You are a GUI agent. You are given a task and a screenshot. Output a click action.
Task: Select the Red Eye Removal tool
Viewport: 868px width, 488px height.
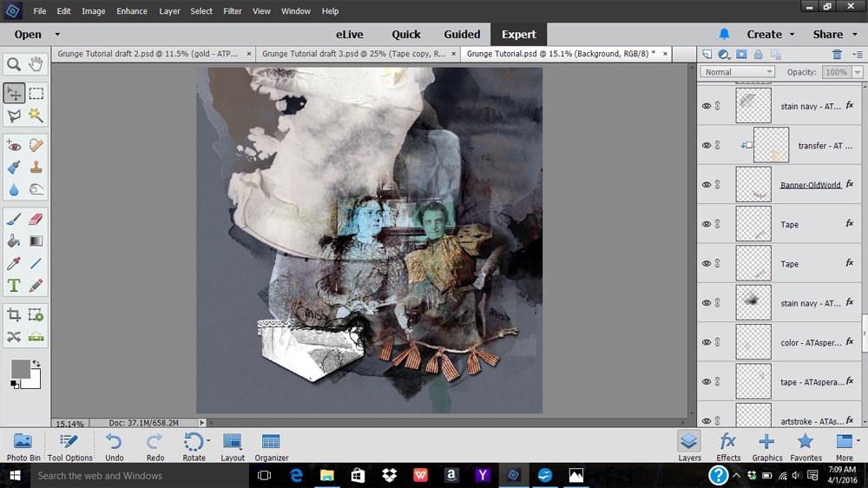[x=14, y=146]
